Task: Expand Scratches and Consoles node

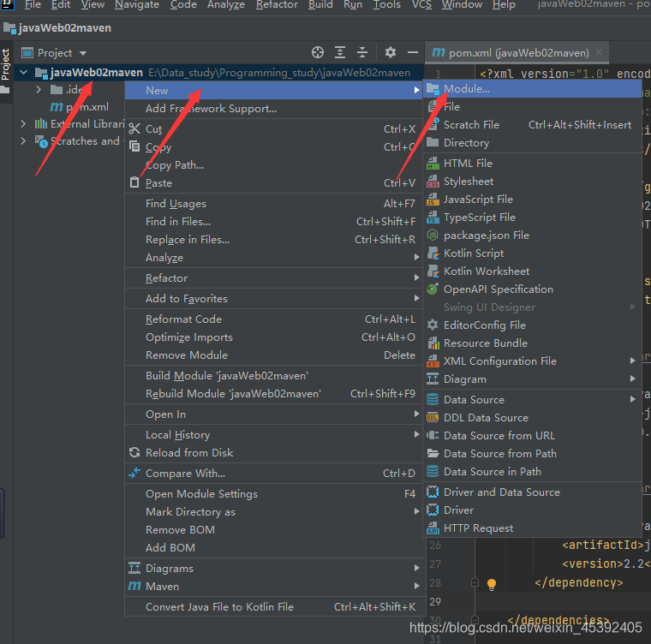Action: (x=23, y=141)
